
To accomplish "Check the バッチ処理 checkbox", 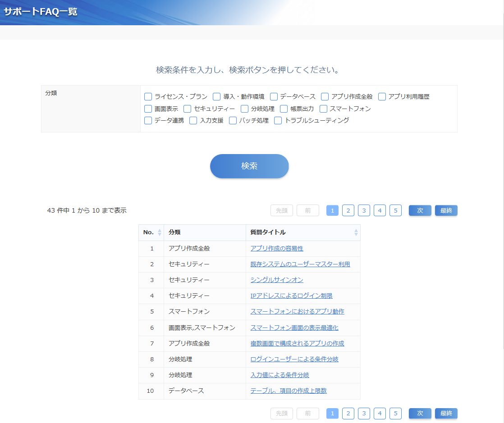I will pyautogui.click(x=233, y=120).
